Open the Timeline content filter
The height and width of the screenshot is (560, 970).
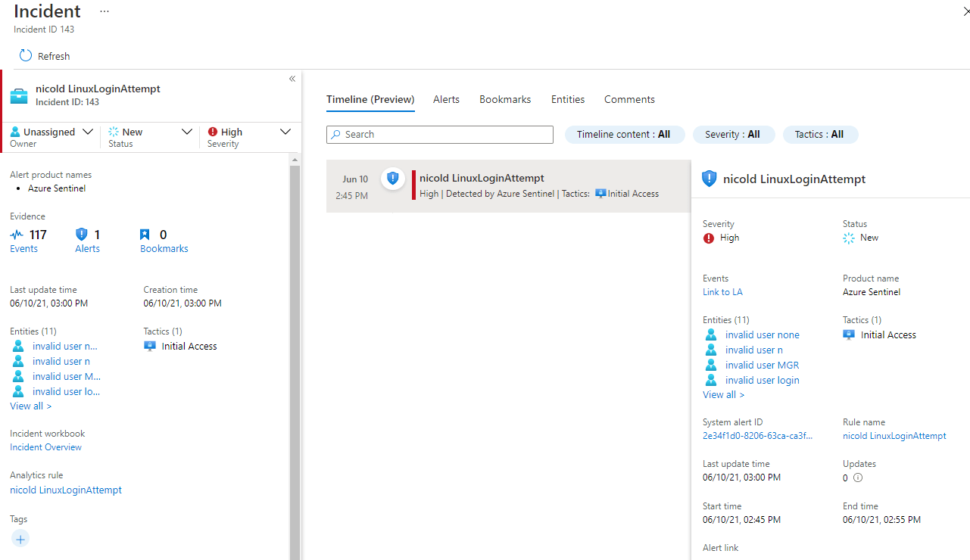pos(625,134)
